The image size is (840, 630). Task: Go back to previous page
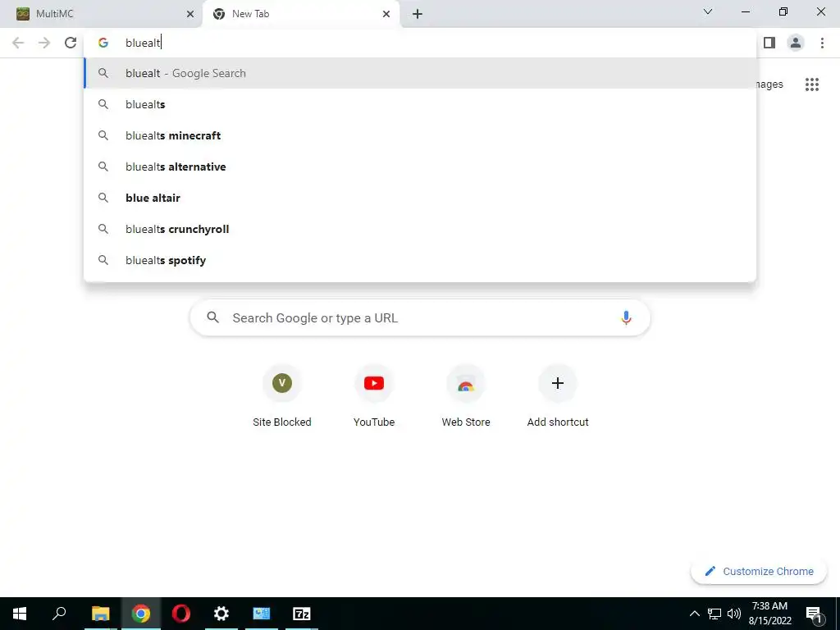point(18,43)
